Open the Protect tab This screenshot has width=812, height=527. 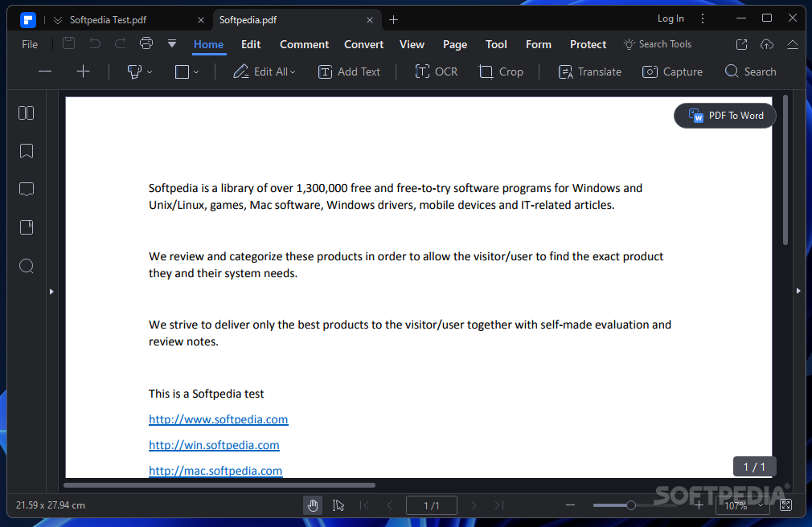click(x=588, y=44)
